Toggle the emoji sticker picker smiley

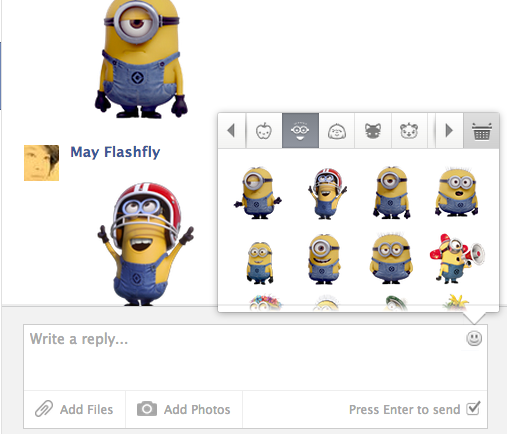click(474, 339)
